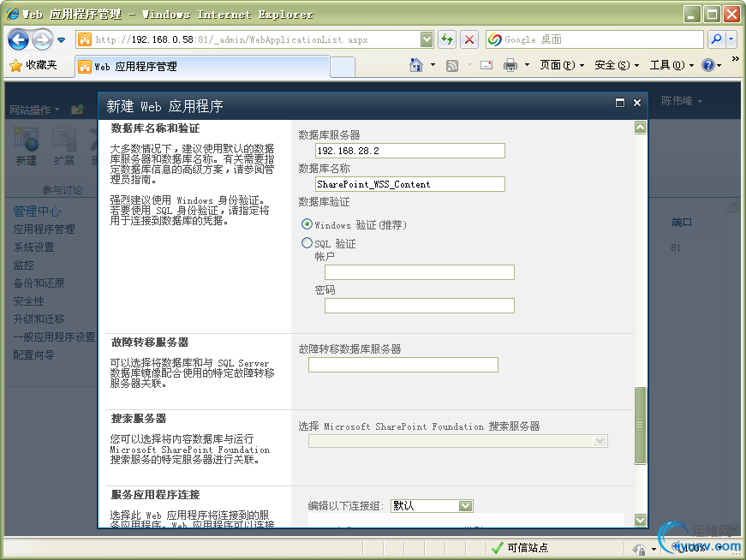The image size is (746, 560).
Task: Expand the toolbar overflow chevron
Action: click(x=736, y=59)
